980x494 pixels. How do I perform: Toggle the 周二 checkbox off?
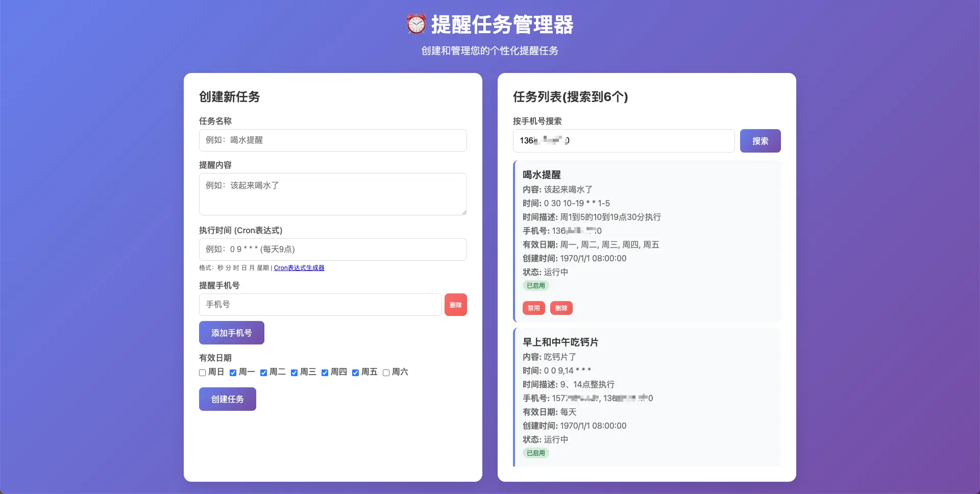pos(264,373)
